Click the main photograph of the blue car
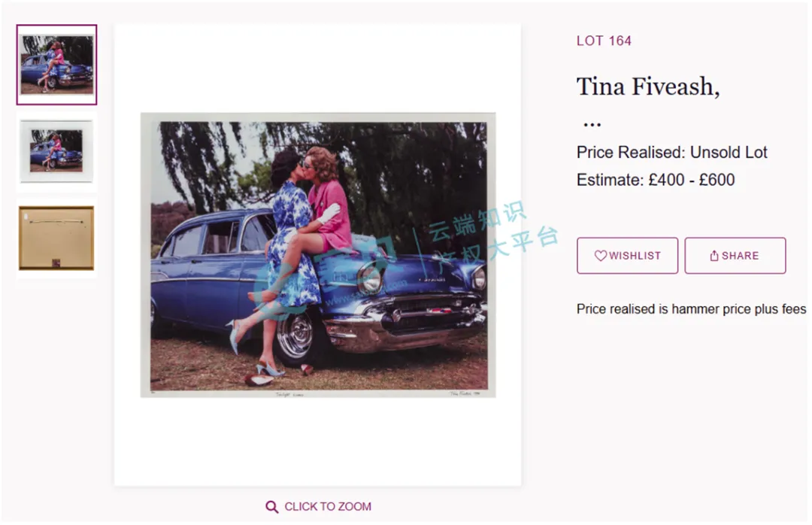Viewport: 812px width, 525px height. [317, 254]
